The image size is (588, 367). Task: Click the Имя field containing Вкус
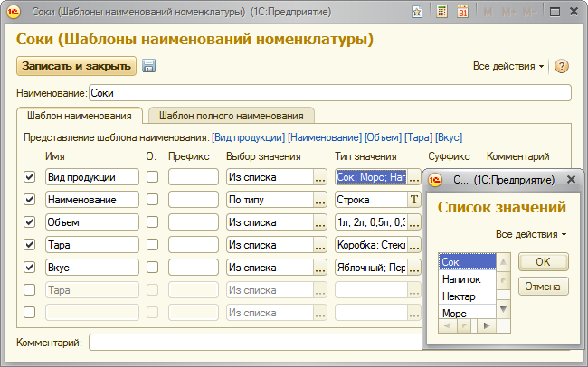[x=92, y=268]
